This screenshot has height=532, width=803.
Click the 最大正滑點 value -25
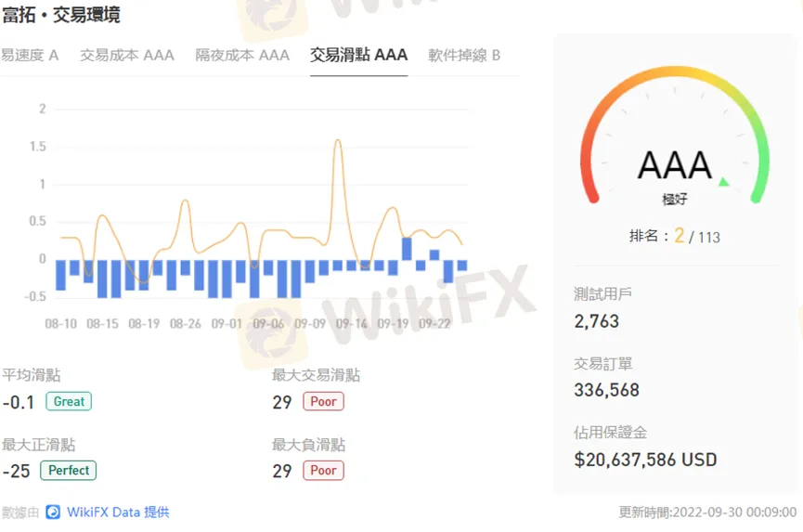(x=17, y=471)
